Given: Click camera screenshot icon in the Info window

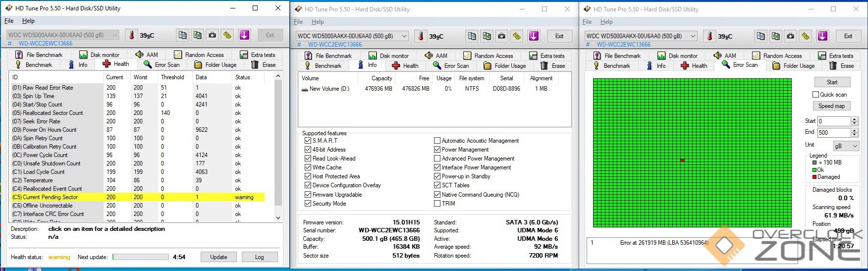Looking at the screenshot, I should tap(502, 36).
